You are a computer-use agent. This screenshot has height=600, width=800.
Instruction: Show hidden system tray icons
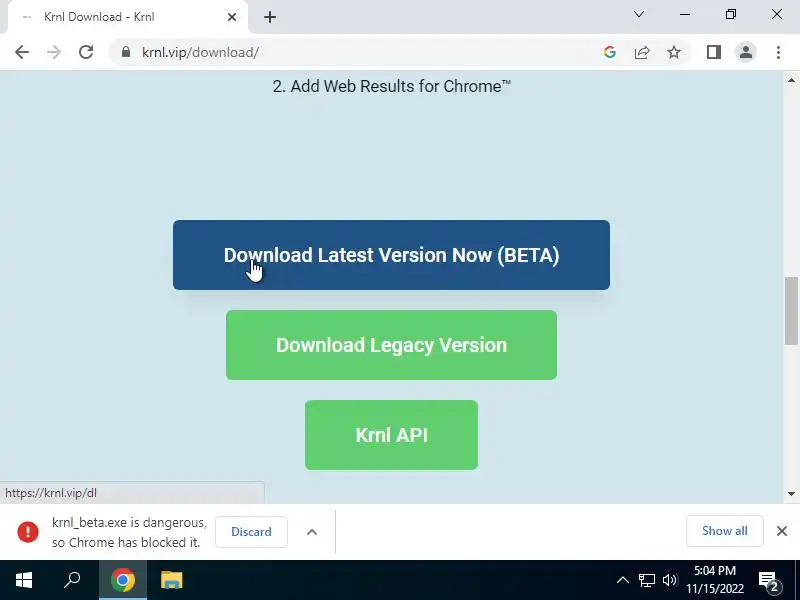click(x=622, y=580)
